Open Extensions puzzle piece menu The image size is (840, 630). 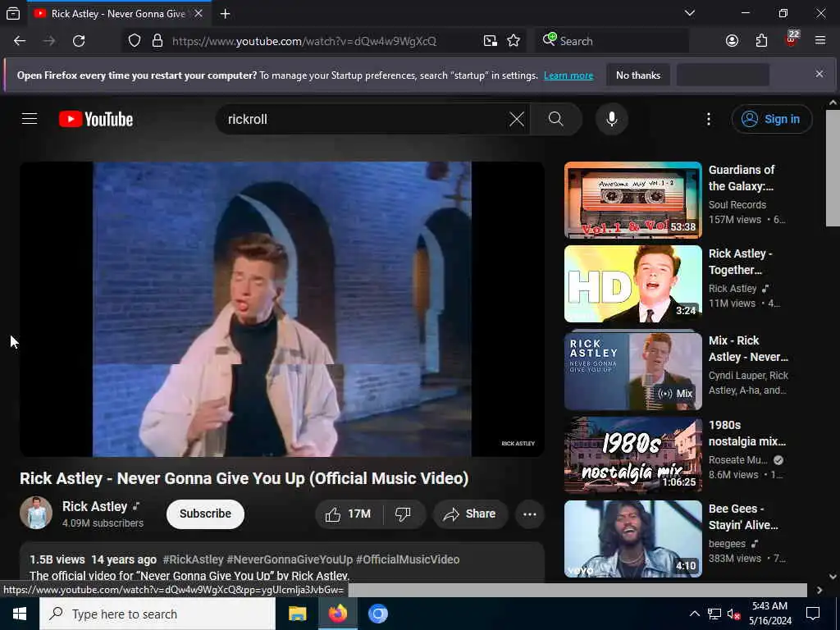coord(761,41)
